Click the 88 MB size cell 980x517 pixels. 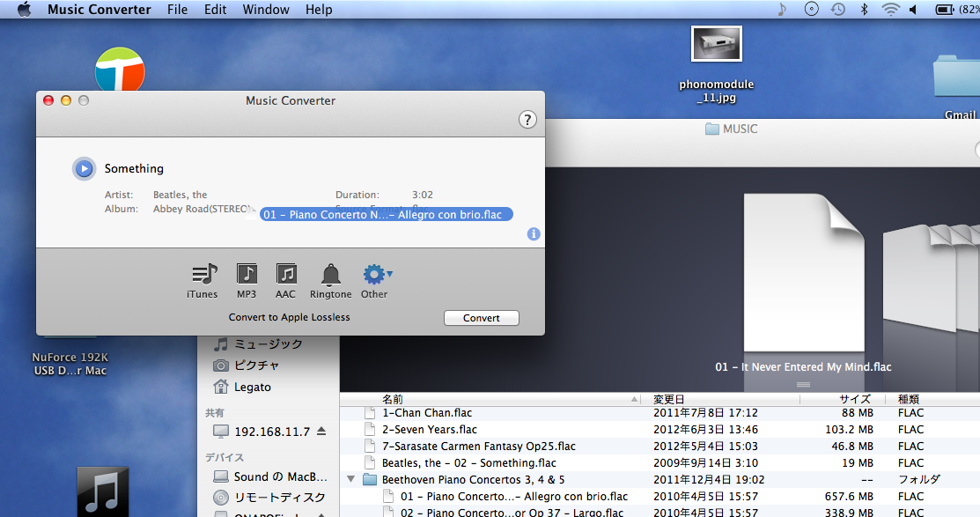tap(857, 412)
